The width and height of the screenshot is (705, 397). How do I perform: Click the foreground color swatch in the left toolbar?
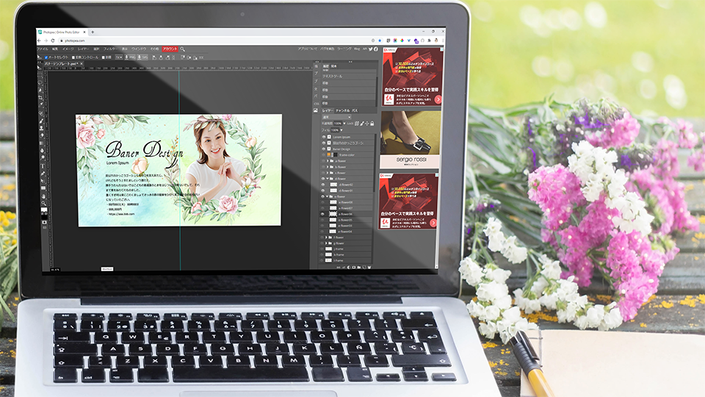coord(44,210)
